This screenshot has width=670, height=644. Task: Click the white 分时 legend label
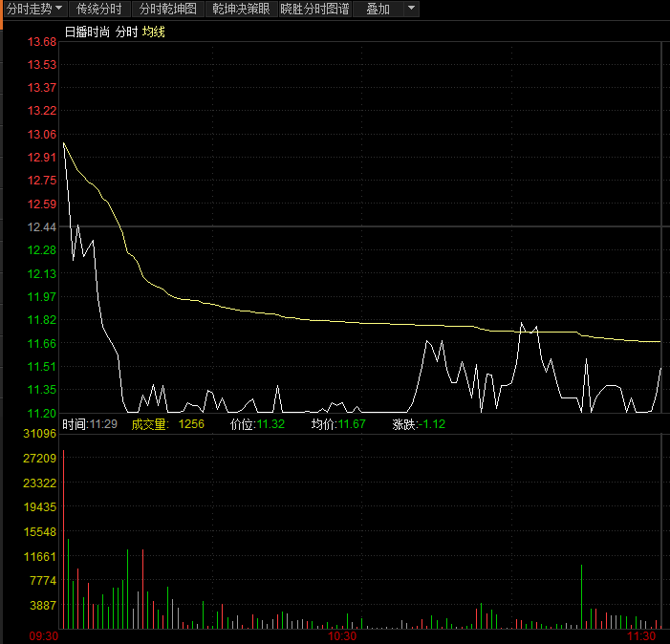coord(126,32)
